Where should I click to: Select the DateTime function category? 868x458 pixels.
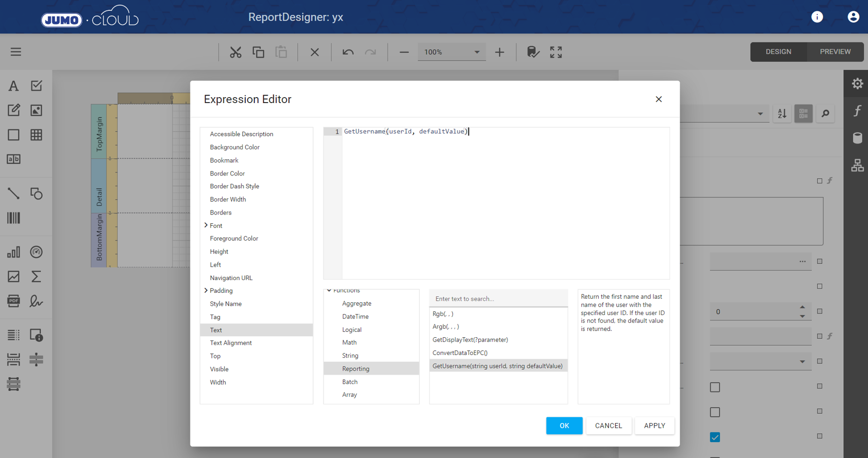[x=355, y=317]
